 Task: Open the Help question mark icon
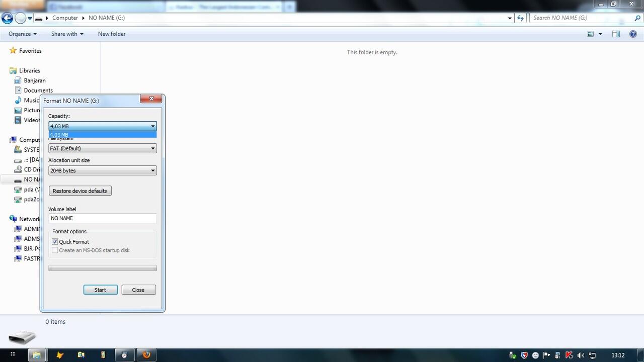(633, 34)
